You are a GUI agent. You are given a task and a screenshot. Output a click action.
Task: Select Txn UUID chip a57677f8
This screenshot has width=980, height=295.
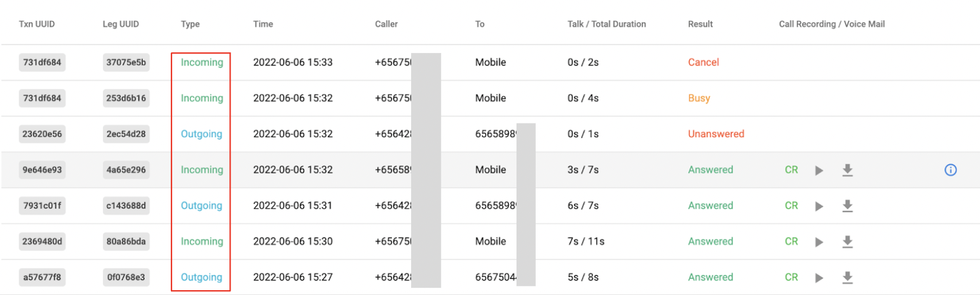click(42, 277)
